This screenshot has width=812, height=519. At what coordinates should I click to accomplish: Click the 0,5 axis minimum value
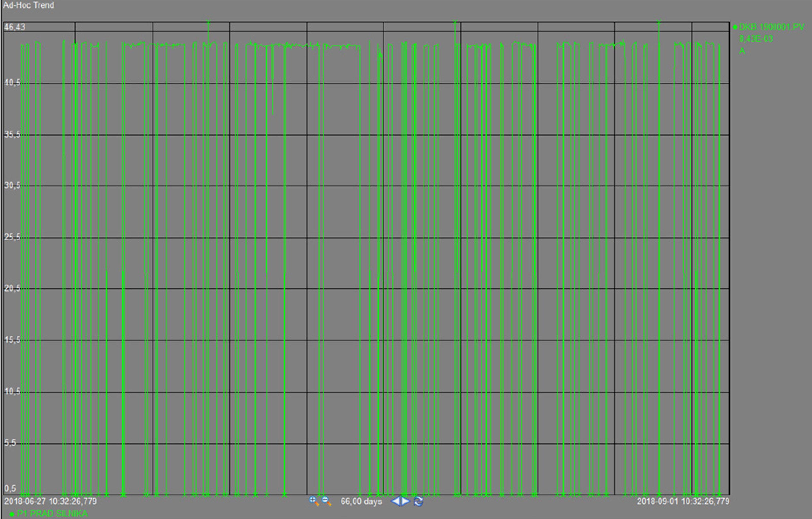(10, 488)
